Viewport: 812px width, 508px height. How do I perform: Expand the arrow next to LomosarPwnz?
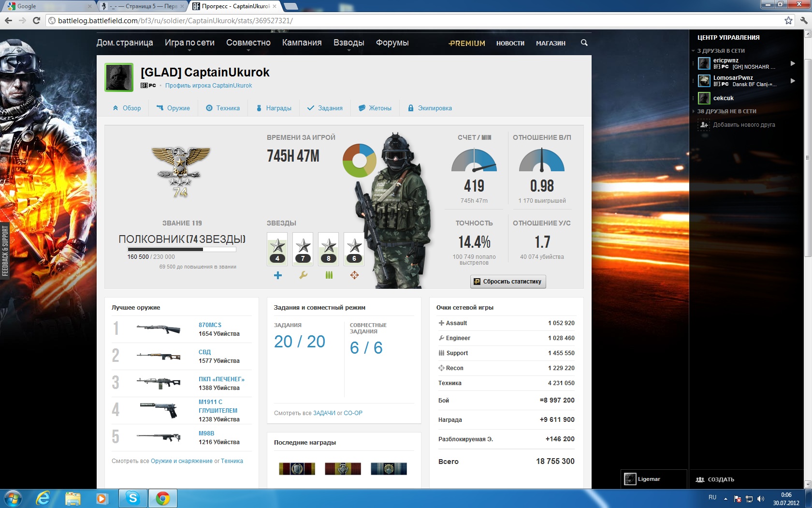(x=793, y=81)
